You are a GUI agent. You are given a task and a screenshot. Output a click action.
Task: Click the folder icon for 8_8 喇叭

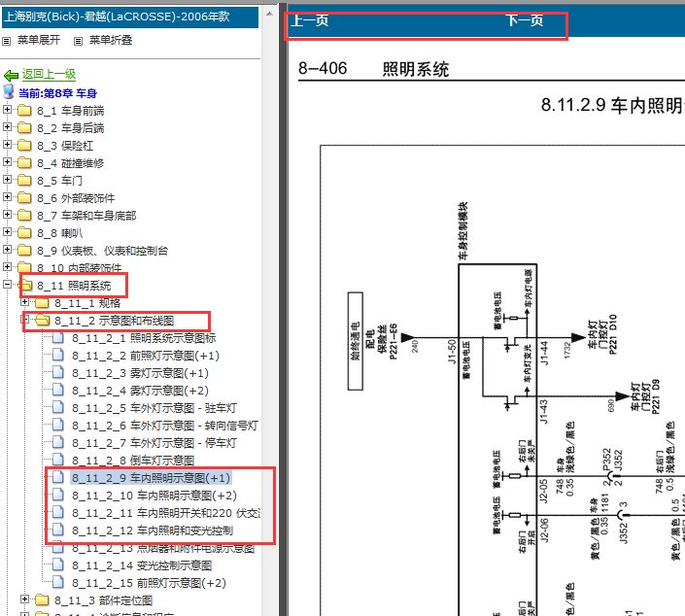coord(24,232)
